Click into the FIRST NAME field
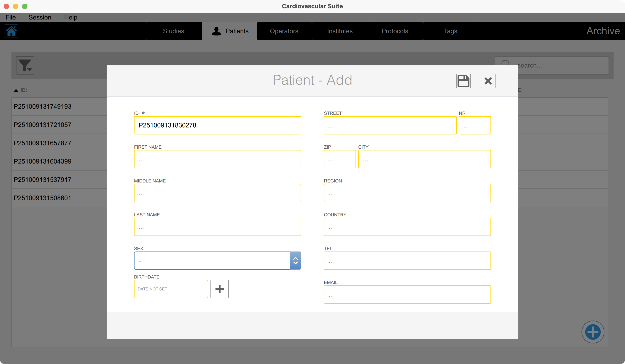Image resolution: width=625 pixels, height=364 pixels. pyautogui.click(x=217, y=159)
